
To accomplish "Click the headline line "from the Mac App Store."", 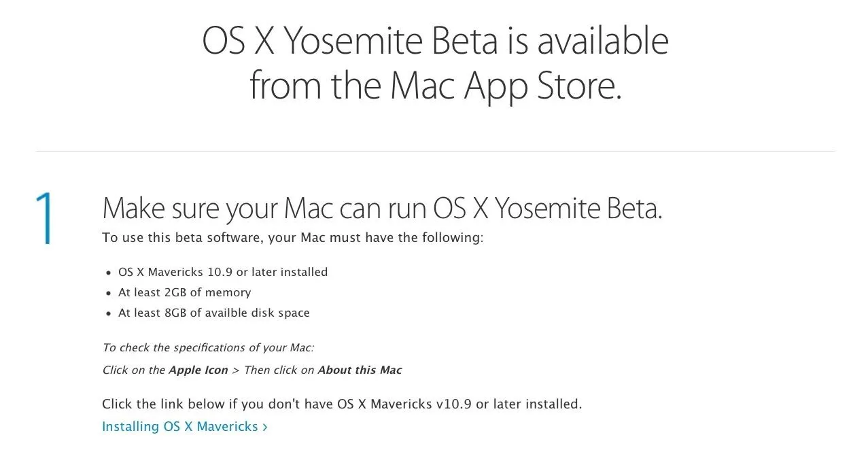I will [x=435, y=86].
